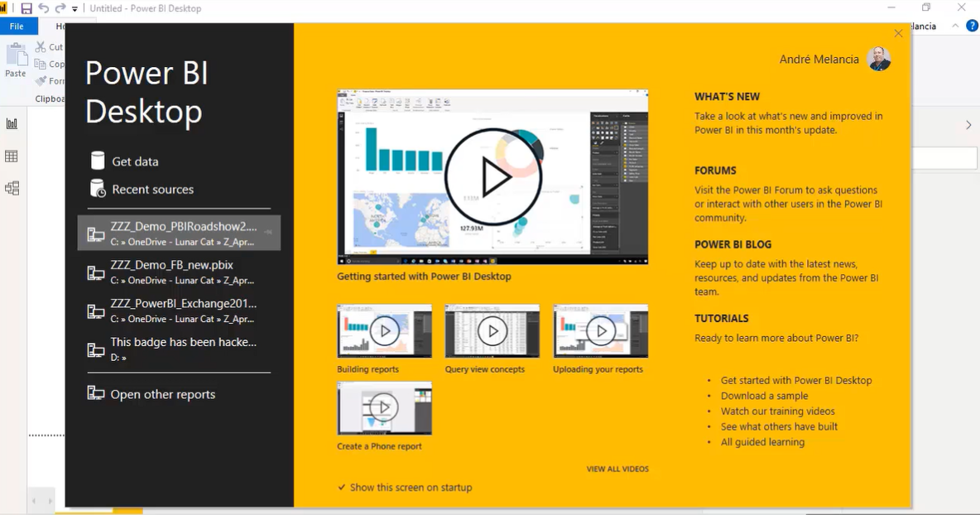Collapse the ribbon with the chevron arrow
980x515 pixels.
(955, 26)
